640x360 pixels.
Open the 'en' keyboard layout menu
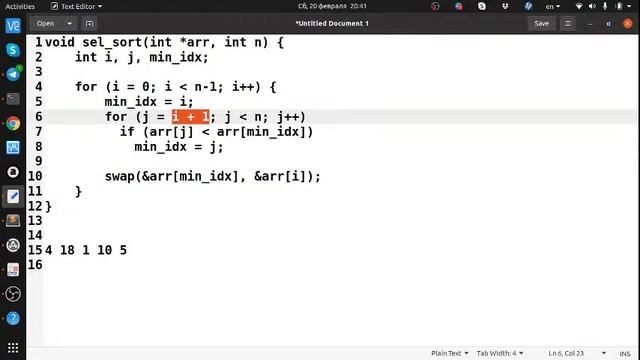(553, 7)
